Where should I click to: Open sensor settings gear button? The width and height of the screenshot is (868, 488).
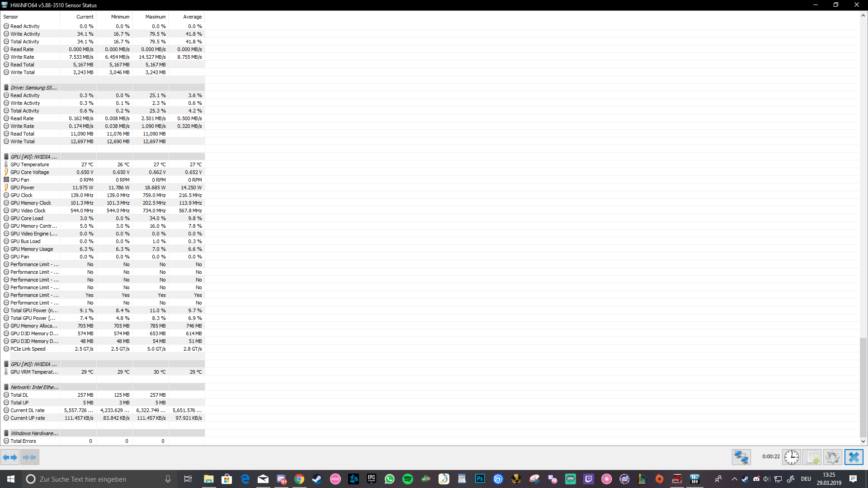point(832,457)
